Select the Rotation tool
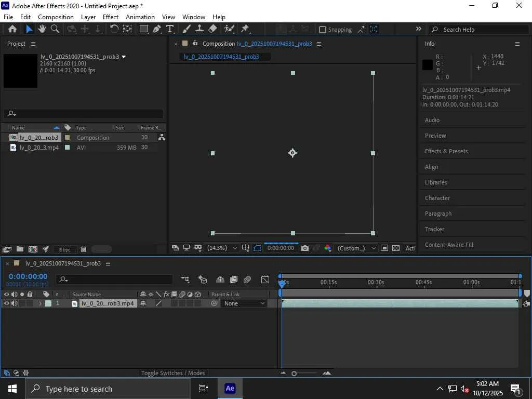 click(x=114, y=29)
